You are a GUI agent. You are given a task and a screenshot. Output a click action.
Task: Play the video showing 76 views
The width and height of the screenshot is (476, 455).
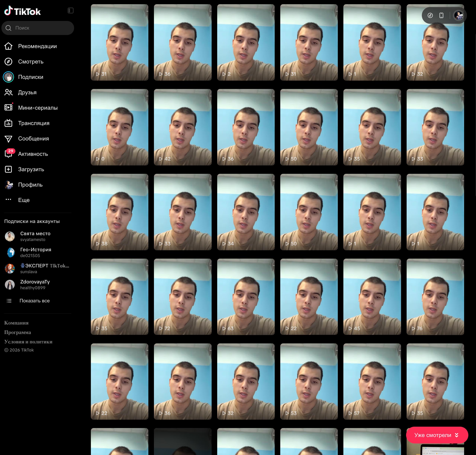click(435, 297)
